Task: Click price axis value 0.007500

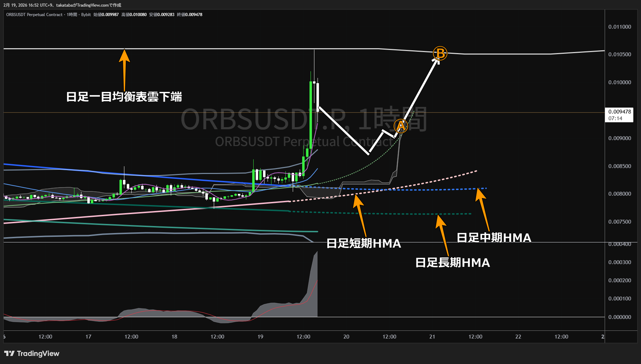Action: pyautogui.click(x=620, y=222)
